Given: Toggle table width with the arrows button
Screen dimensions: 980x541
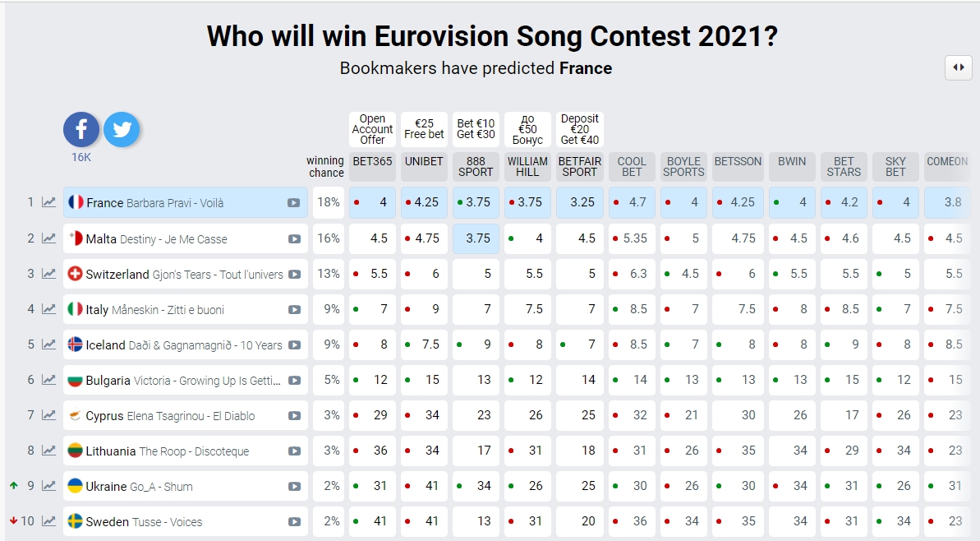Looking at the screenshot, I should 958,68.
